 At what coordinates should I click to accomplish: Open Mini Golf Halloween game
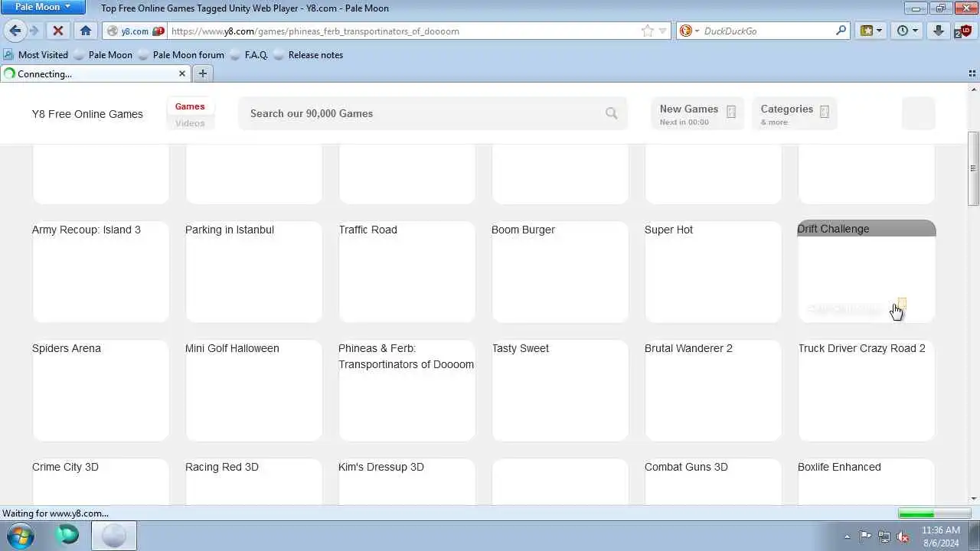[253, 390]
